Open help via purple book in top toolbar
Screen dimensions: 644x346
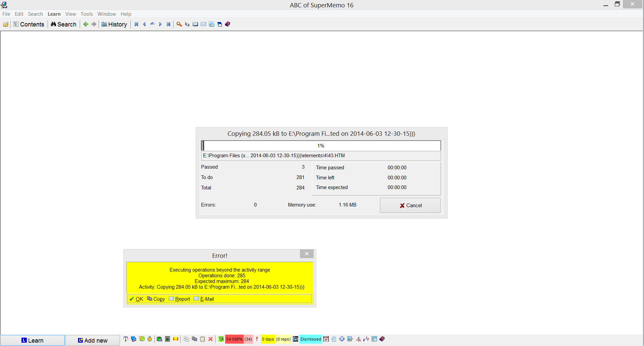click(x=228, y=24)
